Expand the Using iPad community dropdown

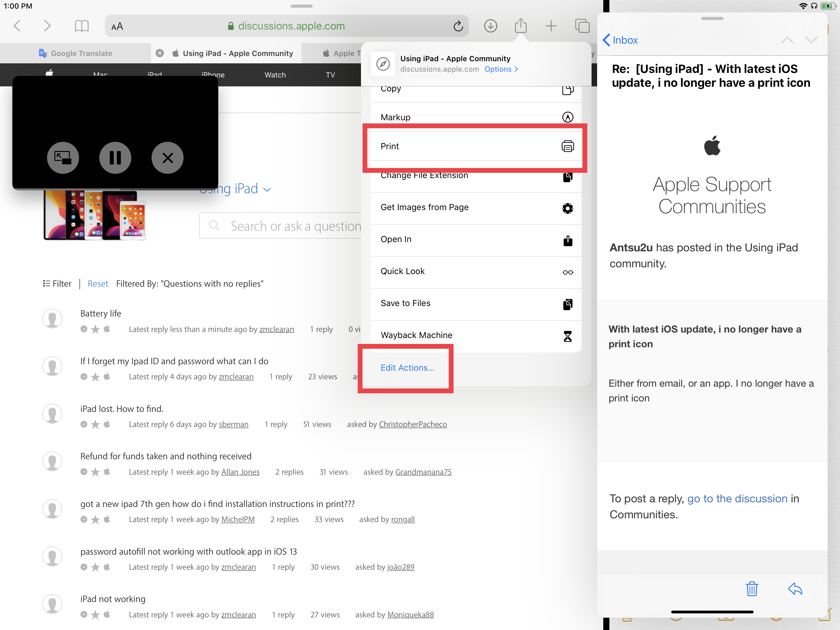click(x=267, y=189)
